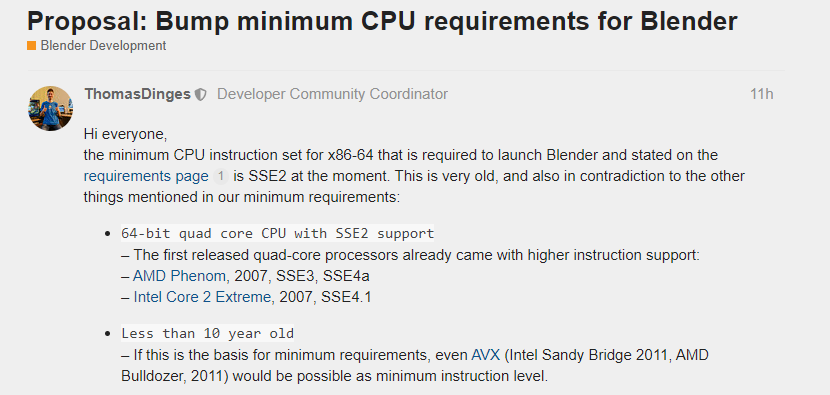
Task: Open ThomasDinges username profile link
Action: [x=137, y=94]
